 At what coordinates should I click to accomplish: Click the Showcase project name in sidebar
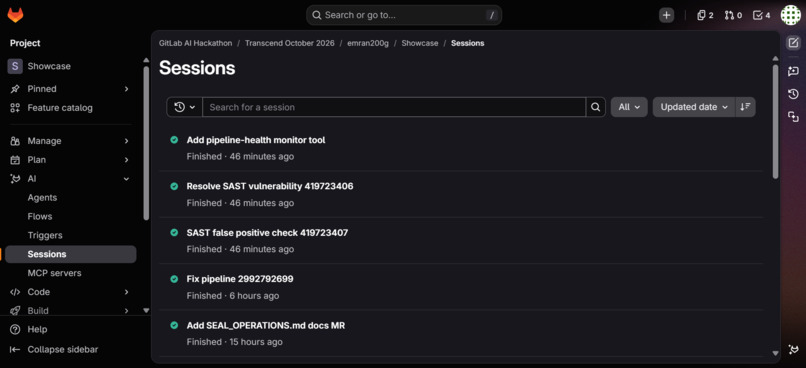[x=49, y=66]
